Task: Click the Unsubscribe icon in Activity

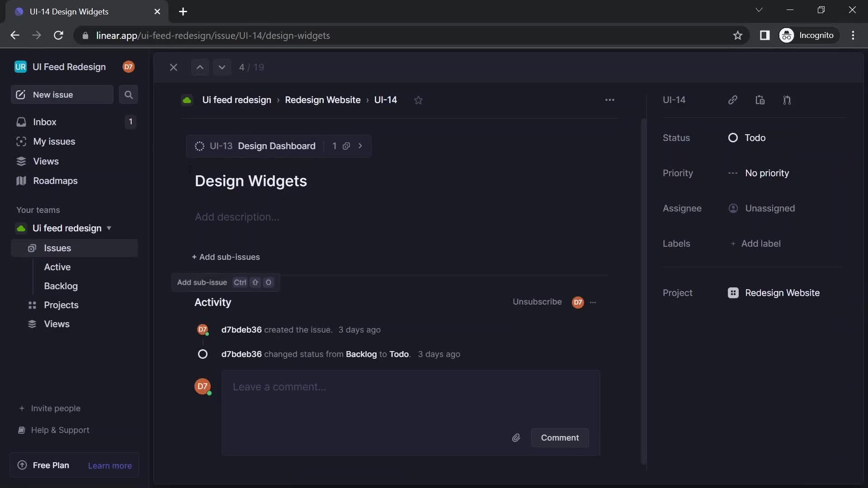Action: (x=537, y=301)
